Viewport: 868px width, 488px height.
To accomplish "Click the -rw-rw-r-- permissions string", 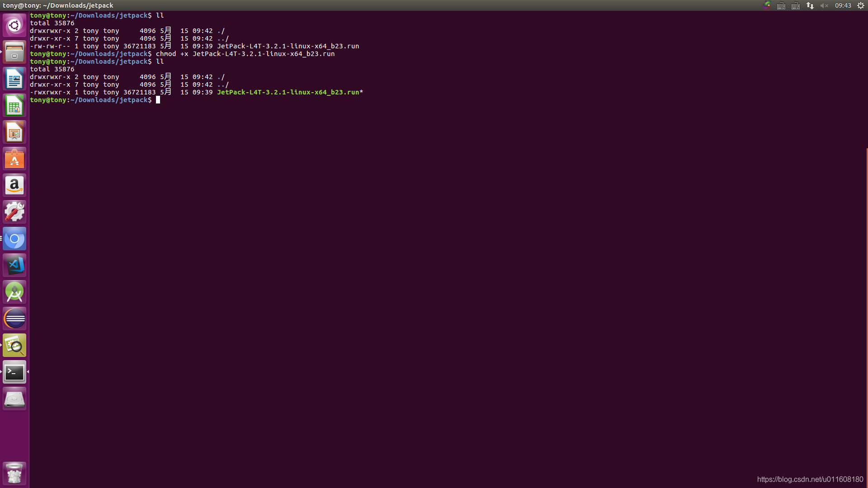I will pyautogui.click(x=50, y=46).
